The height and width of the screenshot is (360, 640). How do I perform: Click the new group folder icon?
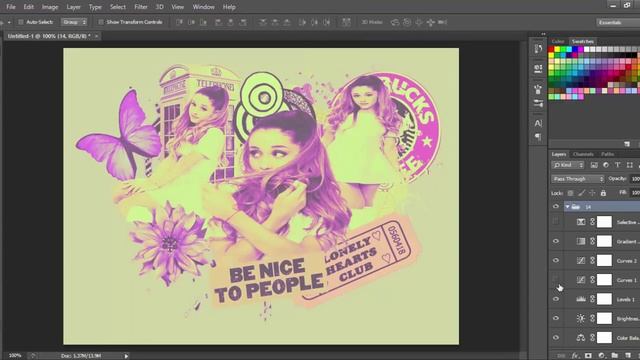614,356
